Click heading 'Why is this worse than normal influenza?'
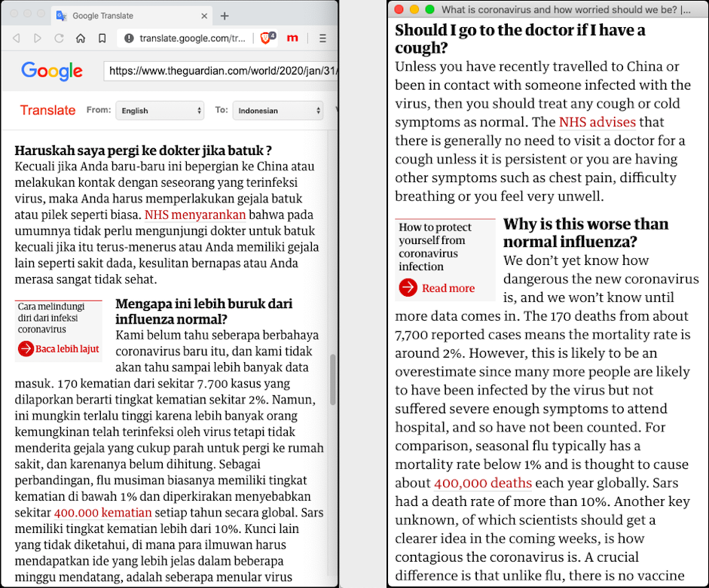709x588 pixels. coord(585,233)
